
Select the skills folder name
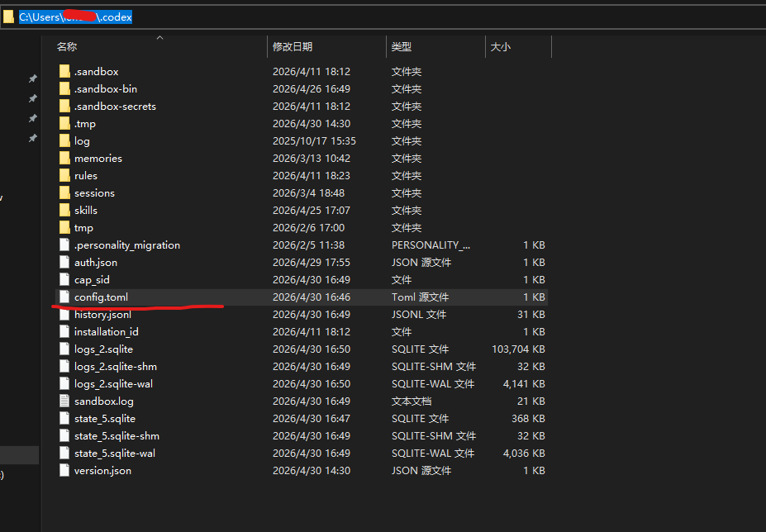(x=86, y=210)
